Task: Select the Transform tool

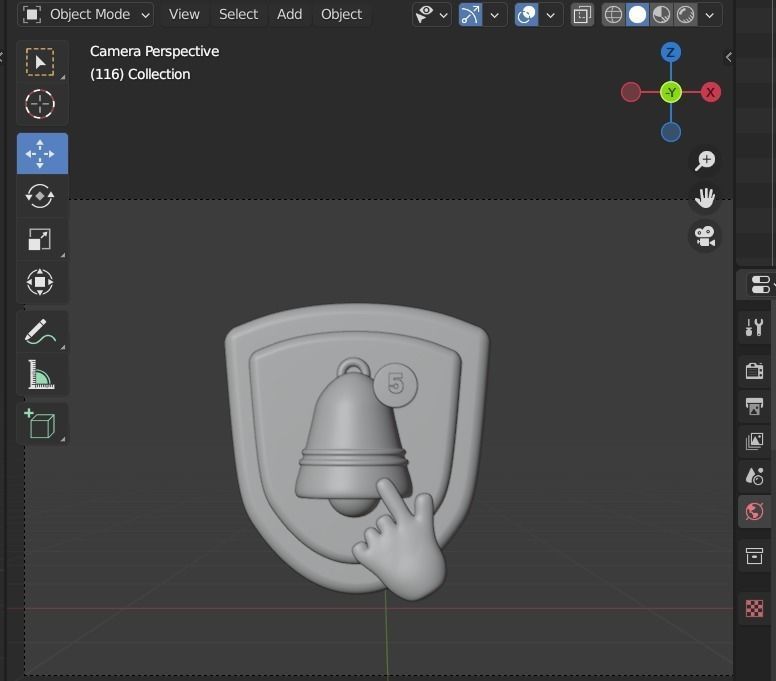Action: click(42, 282)
